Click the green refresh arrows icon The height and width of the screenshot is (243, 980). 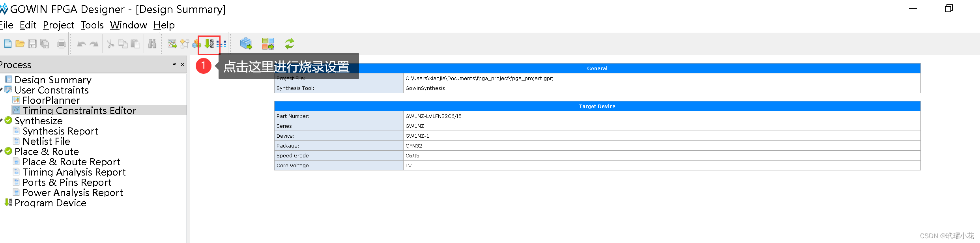pos(290,44)
